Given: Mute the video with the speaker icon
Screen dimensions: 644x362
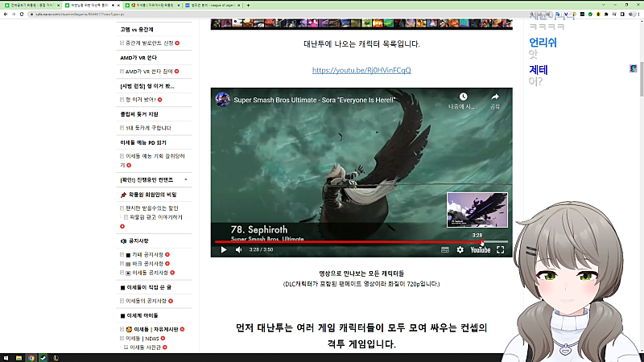Looking at the screenshot, I should [238, 250].
